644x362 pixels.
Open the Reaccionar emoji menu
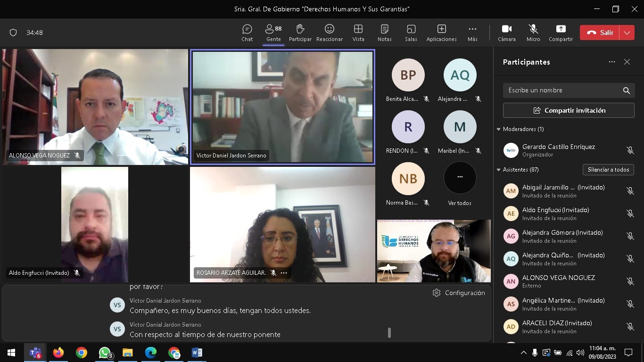[x=330, y=33]
